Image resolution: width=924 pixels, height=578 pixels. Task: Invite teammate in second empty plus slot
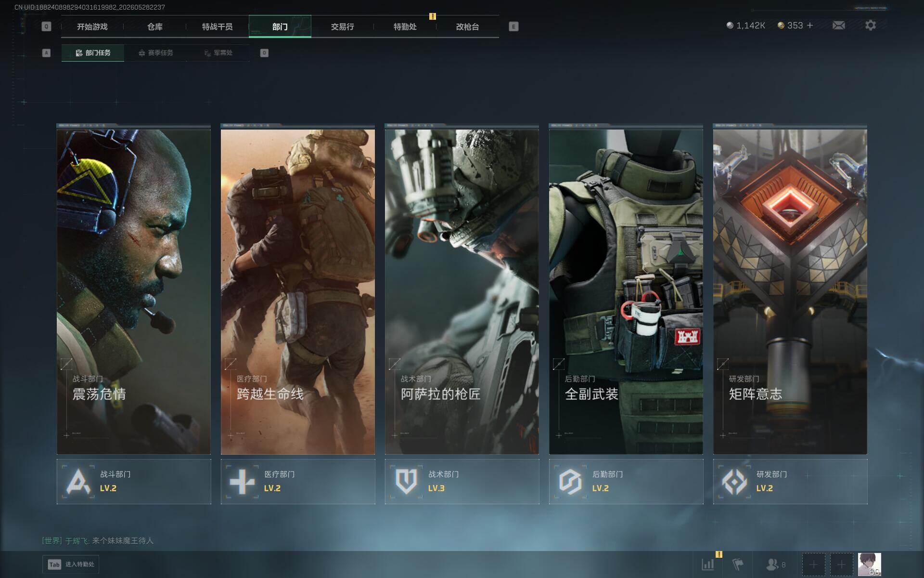pyautogui.click(x=841, y=565)
